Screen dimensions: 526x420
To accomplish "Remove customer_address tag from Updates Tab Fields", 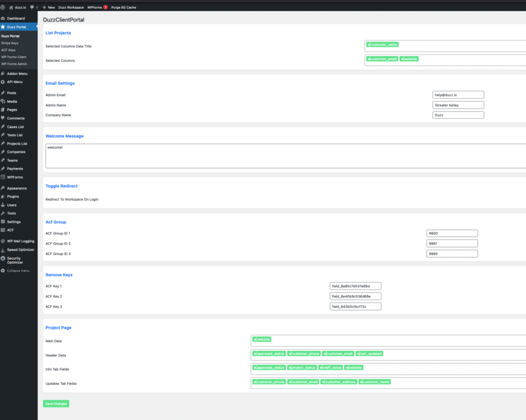I will 324,382.
